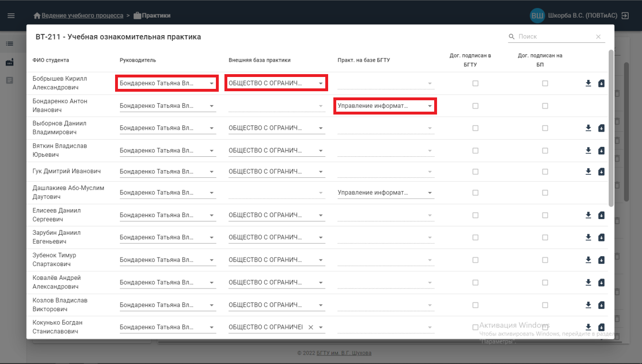
Task: Open Руководитель dropdown for Бобрышев Кирилл
Action: pos(167,83)
